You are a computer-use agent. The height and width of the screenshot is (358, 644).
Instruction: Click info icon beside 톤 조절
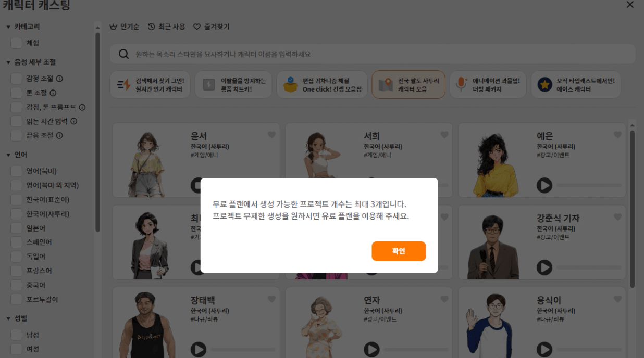pos(53,93)
